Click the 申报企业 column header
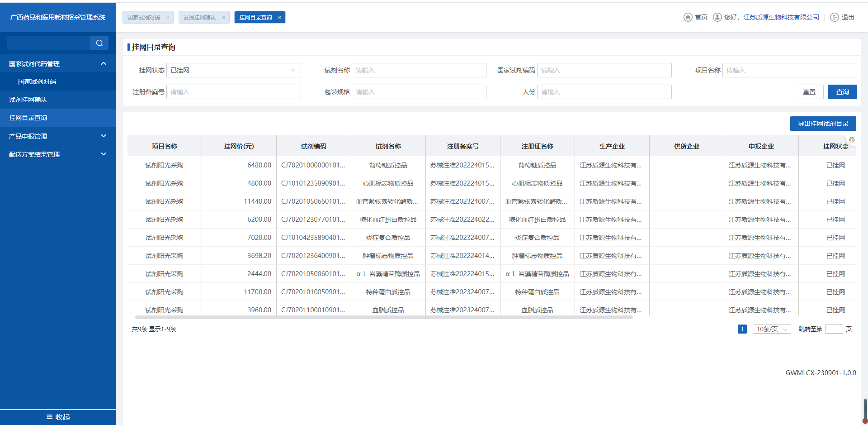Viewport: 868px width, 425px height. 761,146
